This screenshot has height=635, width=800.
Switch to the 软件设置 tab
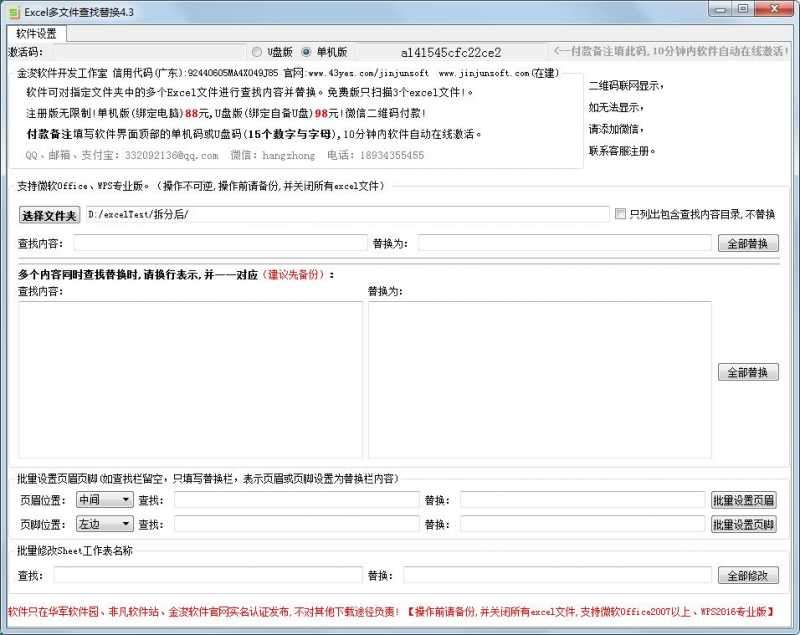click(35, 32)
